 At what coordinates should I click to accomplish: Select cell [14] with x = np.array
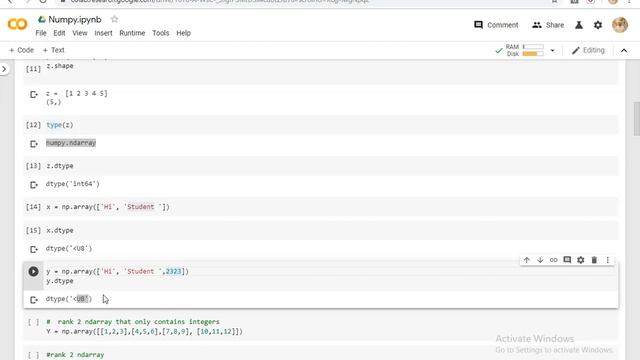[x=321, y=207]
